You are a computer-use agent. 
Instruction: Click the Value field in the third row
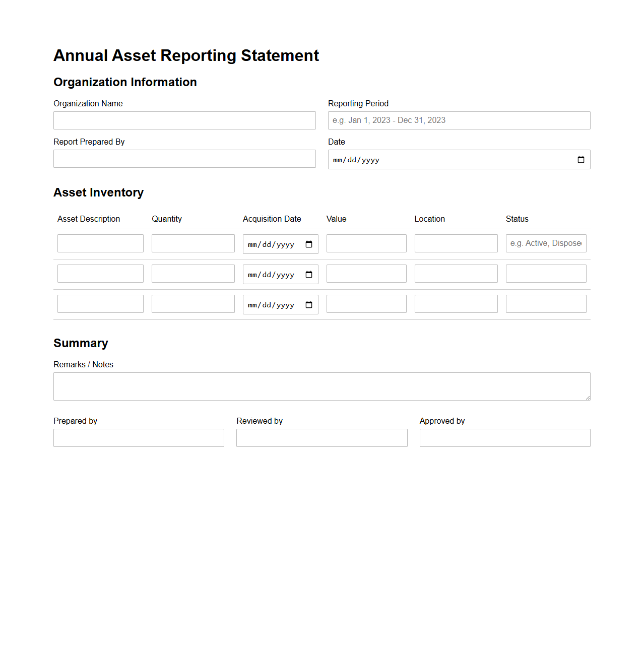pos(366,303)
